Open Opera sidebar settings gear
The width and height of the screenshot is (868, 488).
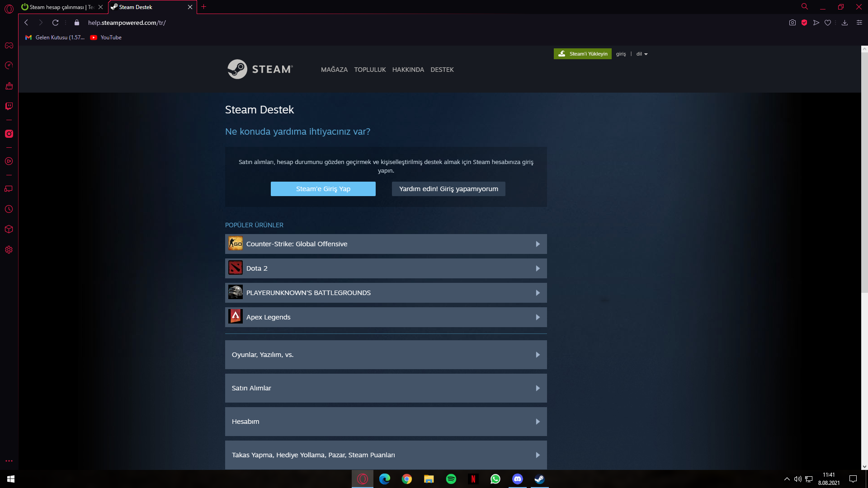tap(9, 250)
